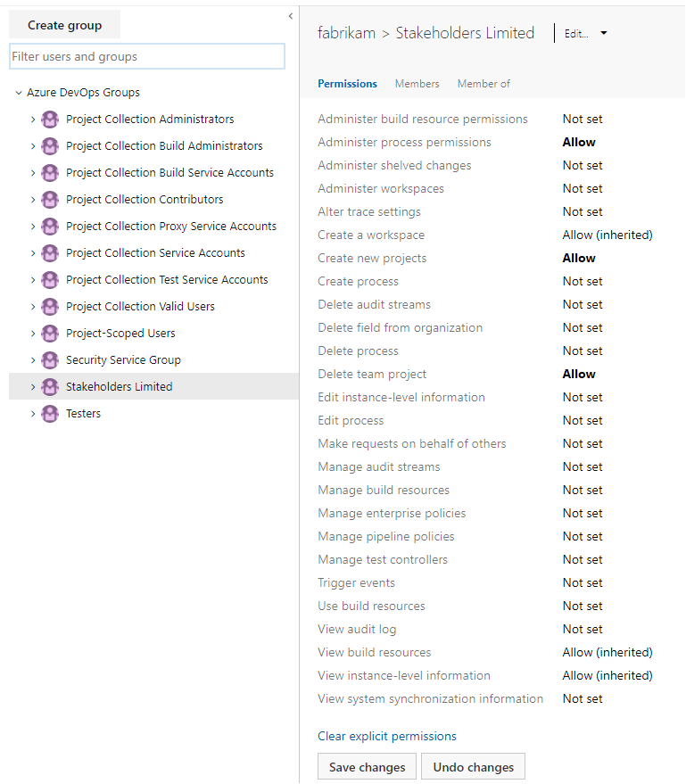Click the Create group button
Screen dimensions: 686x784
pos(63,24)
